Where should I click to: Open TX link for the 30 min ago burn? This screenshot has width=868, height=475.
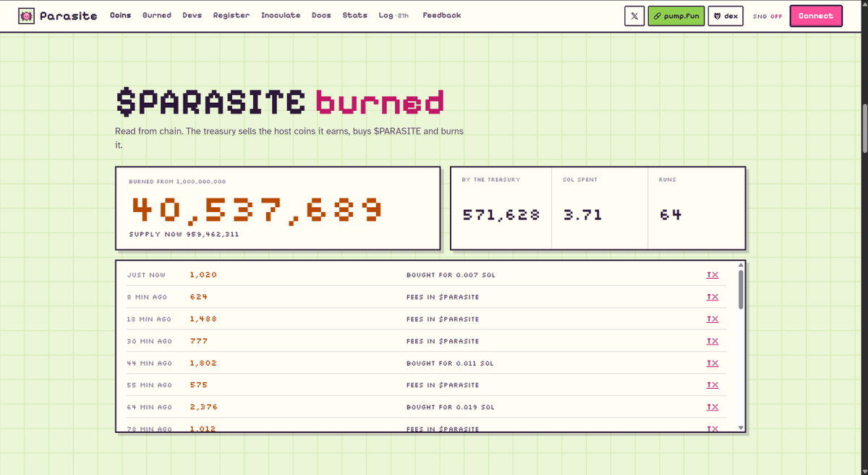pyautogui.click(x=712, y=341)
